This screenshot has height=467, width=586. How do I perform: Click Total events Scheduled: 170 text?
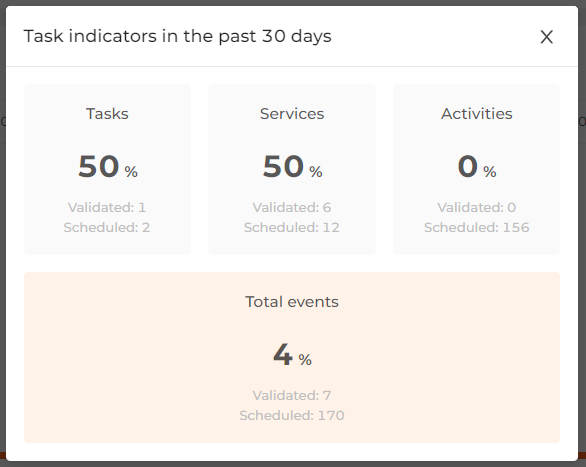292,415
